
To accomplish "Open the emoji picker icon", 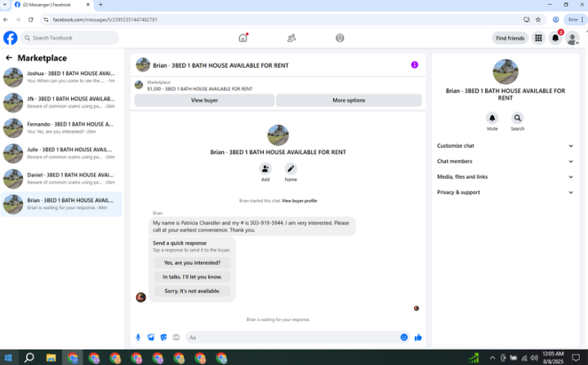I will pyautogui.click(x=404, y=337).
